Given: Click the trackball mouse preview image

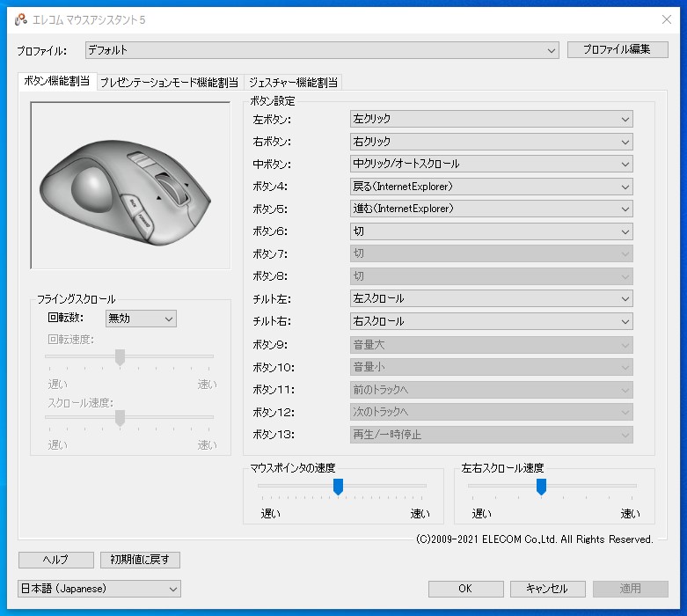Looking at the screenshot, I should [x=130, y=185].
